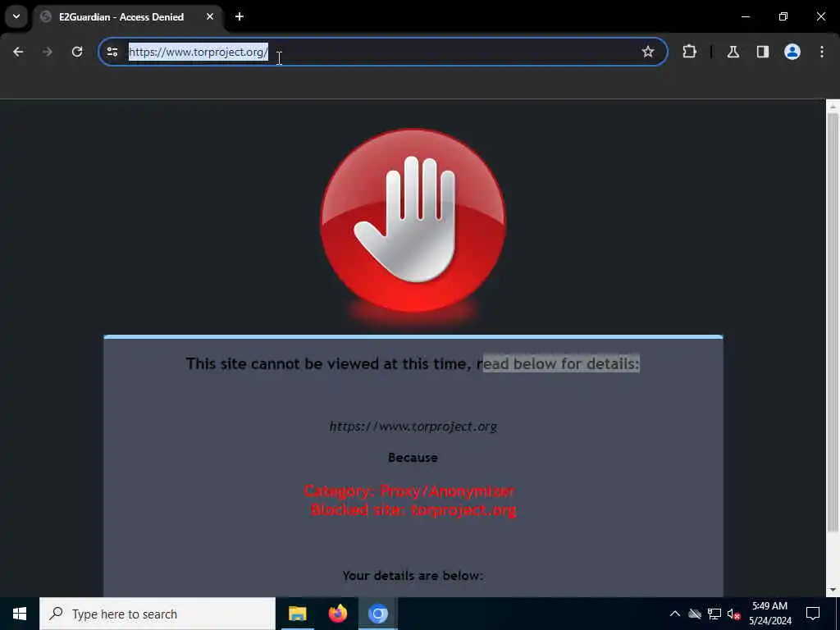Open the site information icon in address bar
Screen dimensions: 840x630
pos(112,52)
